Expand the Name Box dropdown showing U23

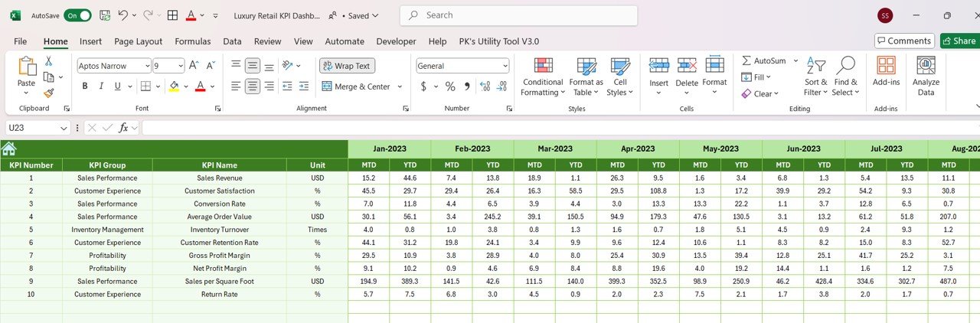pyautogui.click(x=64, y=128)
